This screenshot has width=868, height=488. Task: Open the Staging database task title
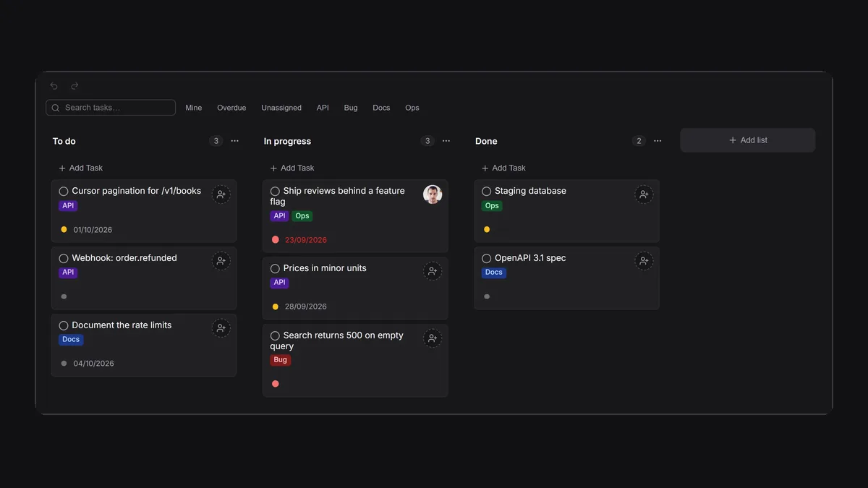(530, 191)
